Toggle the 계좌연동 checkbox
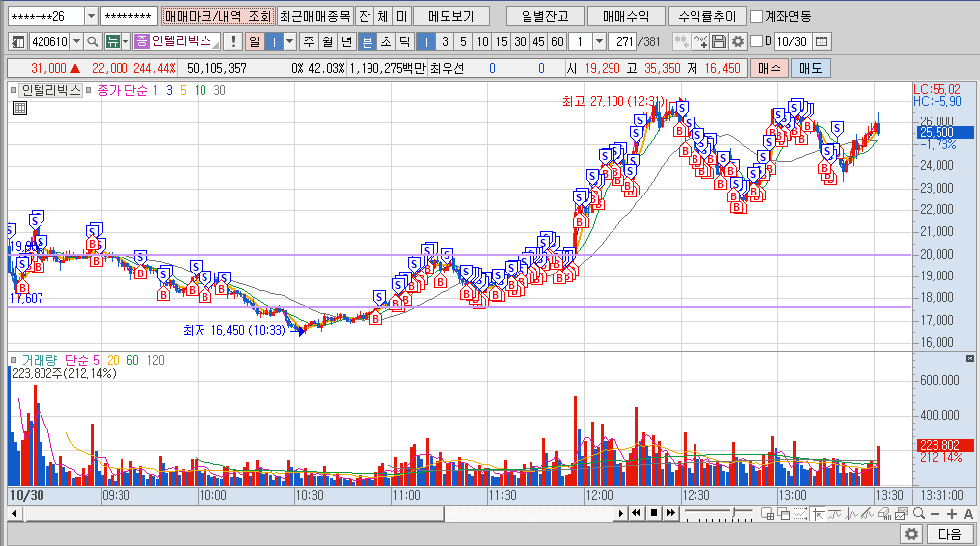The height and width of the screenshot is (546, 980). click(x=757, y=16)
